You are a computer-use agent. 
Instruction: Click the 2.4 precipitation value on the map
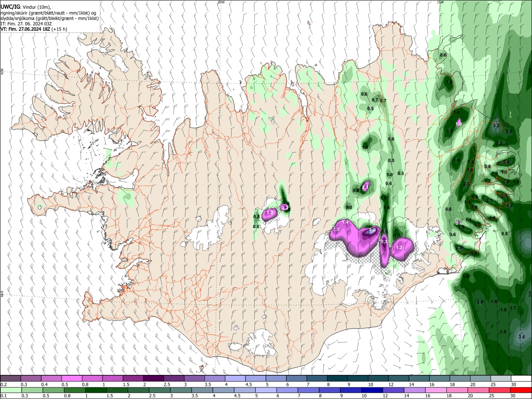[x=506, y=162]
